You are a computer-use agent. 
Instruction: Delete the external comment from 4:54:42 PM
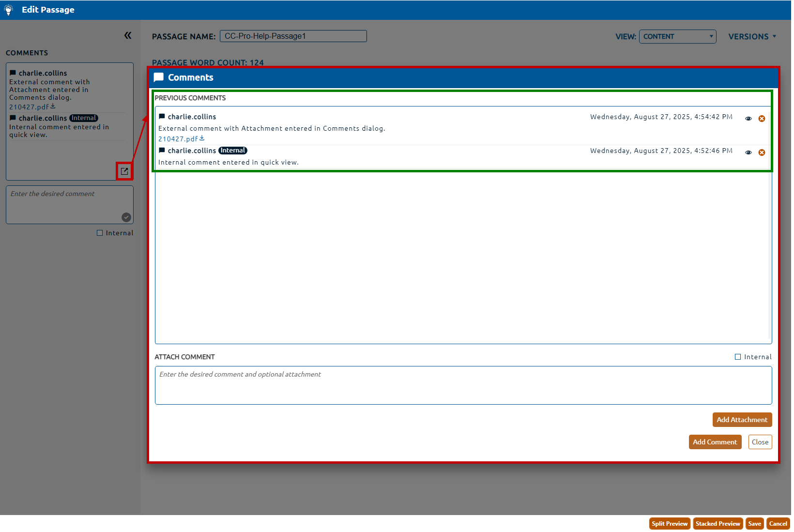pos(762,119)
